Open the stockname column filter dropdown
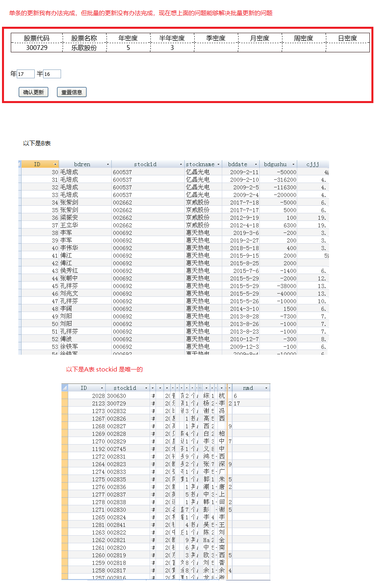Image resolution: width=375 pixels, height=588 pixels. pos(218,164)
